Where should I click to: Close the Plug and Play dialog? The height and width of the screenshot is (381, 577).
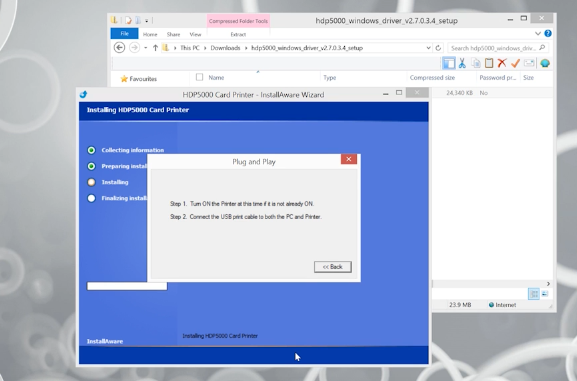tap(348, 159)
